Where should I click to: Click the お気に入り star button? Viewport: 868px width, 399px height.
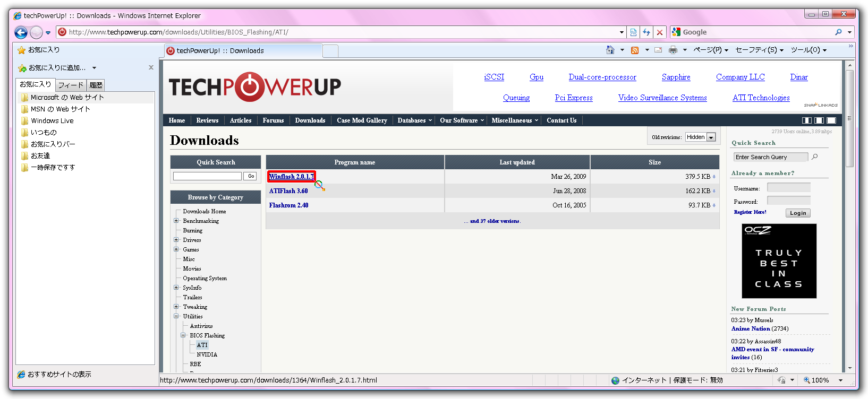pyautogui.click(x=38, y=50)
